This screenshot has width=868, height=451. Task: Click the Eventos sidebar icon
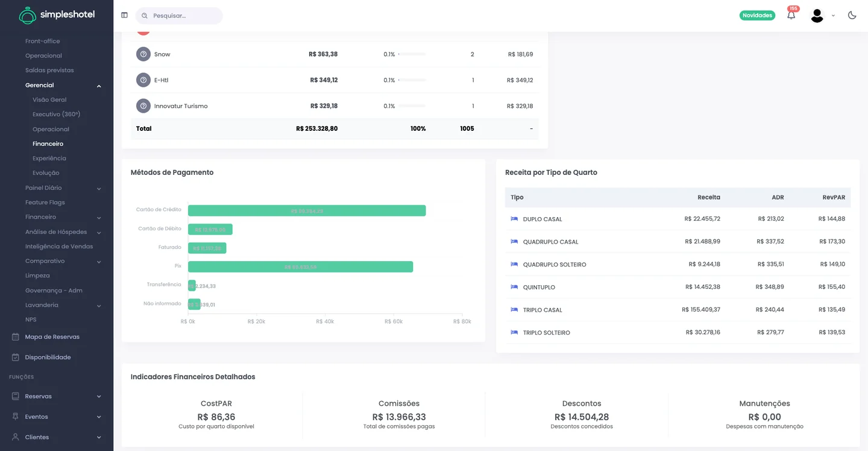(x=16, y=417)
